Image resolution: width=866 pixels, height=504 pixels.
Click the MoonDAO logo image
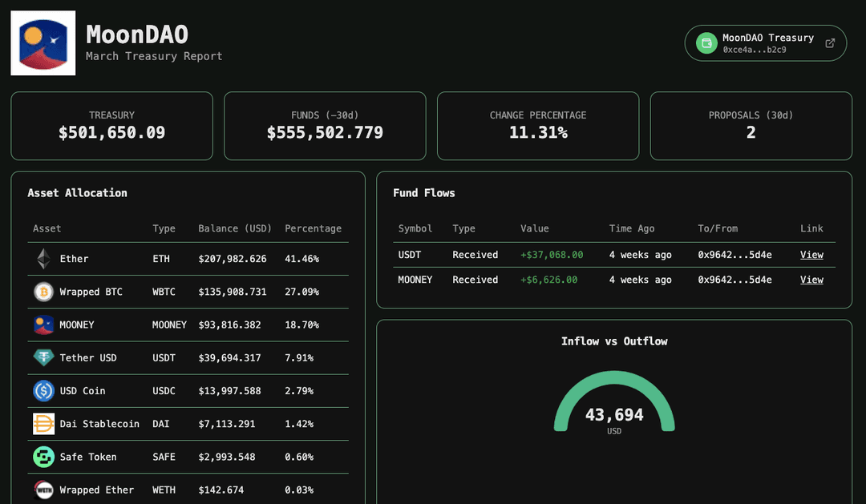click(43, 43)
